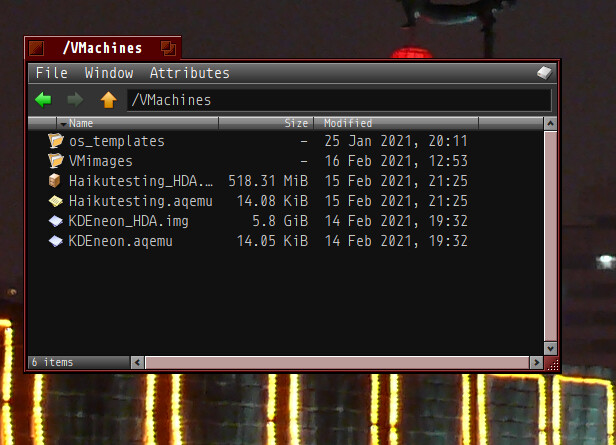Viewport: 616px width, 445px height.
Task: Click the 16 Feb 2021, 12:53 date
Action: tap(396, 161)
